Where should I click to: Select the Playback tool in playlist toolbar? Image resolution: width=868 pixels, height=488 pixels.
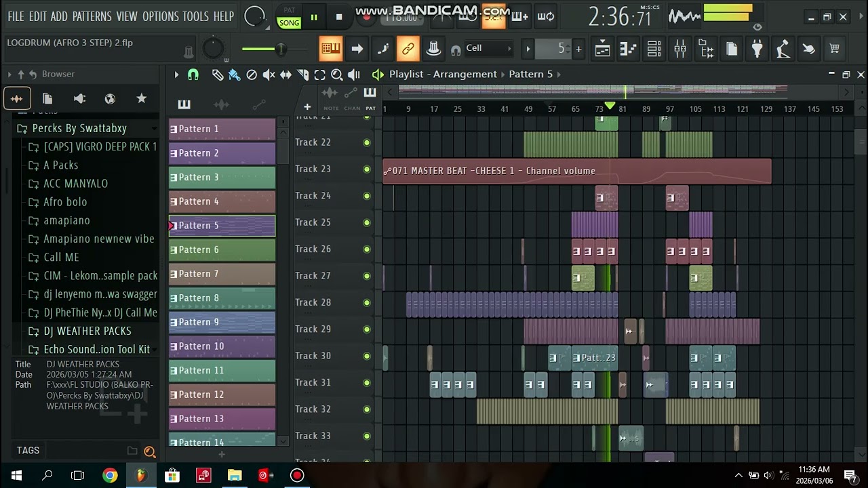(x=353, y=75)
